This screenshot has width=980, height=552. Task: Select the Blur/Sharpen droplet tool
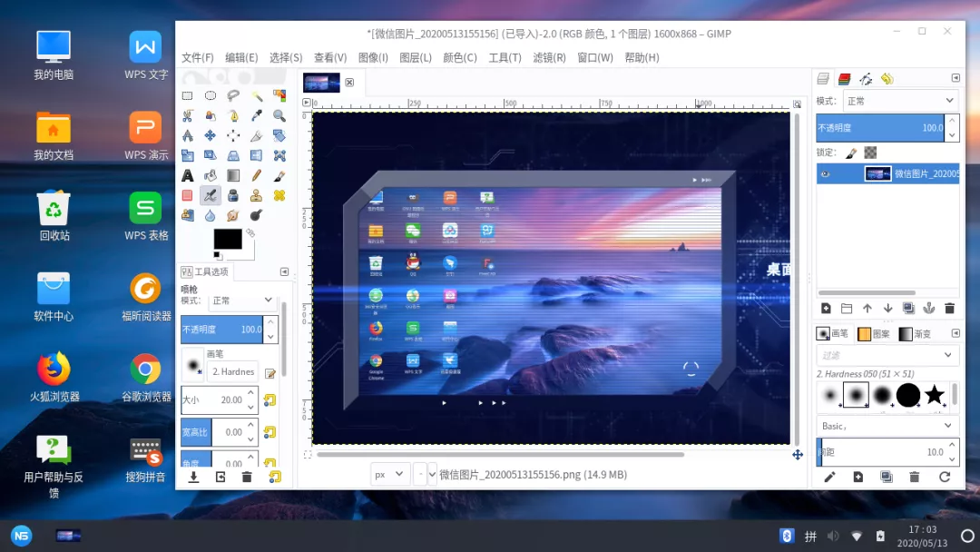[210, 216]
